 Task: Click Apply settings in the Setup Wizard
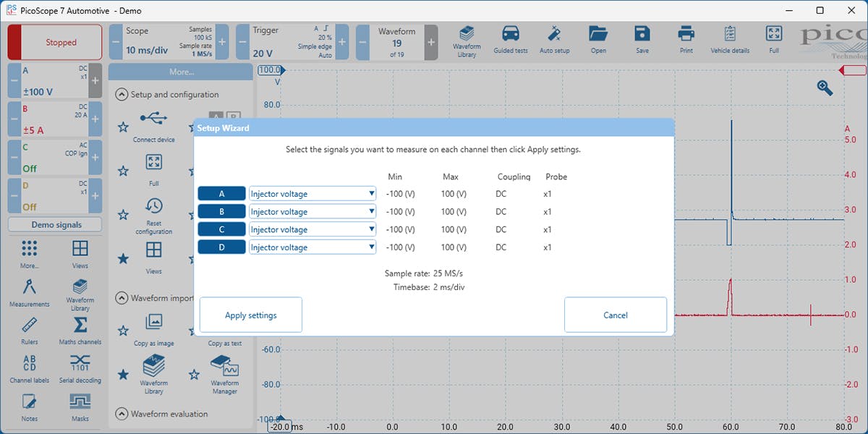(x=250, y=314)
